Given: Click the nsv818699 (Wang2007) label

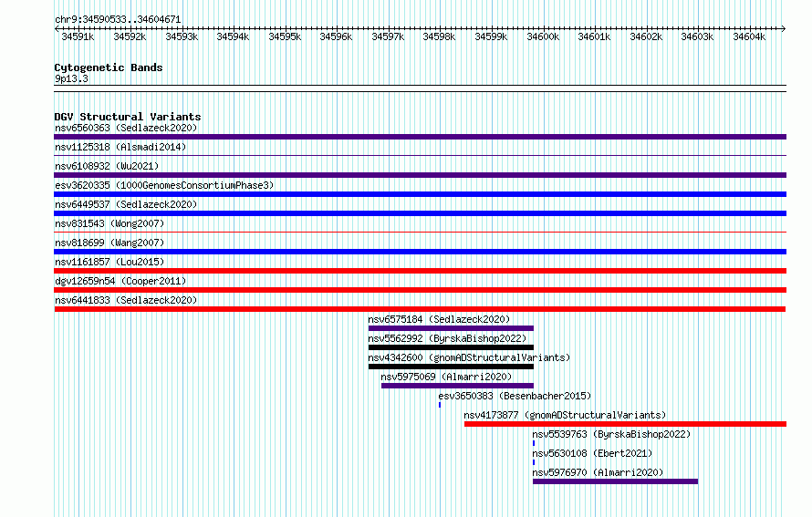Looking at the screenshot, I should (x=109, y=243).
